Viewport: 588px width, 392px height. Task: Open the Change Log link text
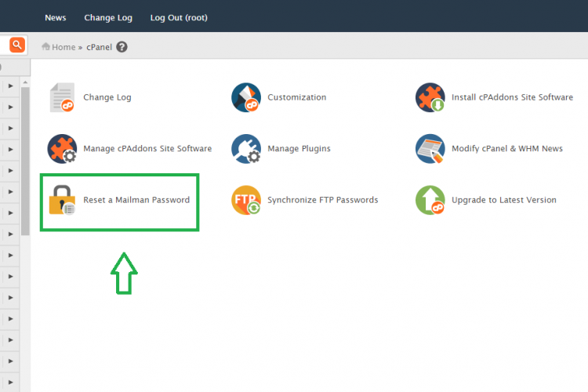point(107,97)
